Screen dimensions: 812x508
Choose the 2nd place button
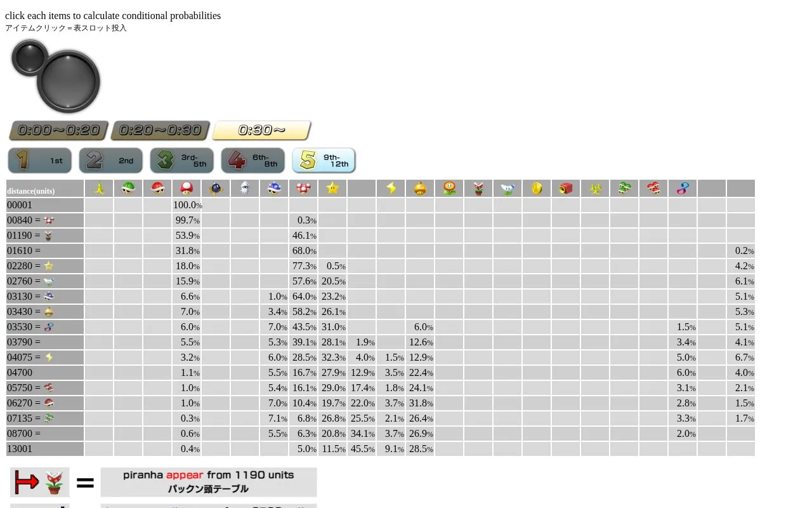click(110, 160)
